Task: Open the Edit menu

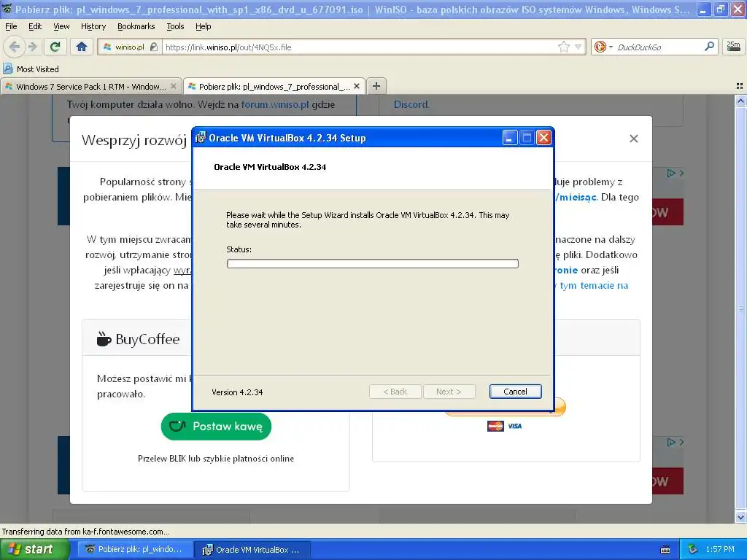Action: [x=35, y=26]
